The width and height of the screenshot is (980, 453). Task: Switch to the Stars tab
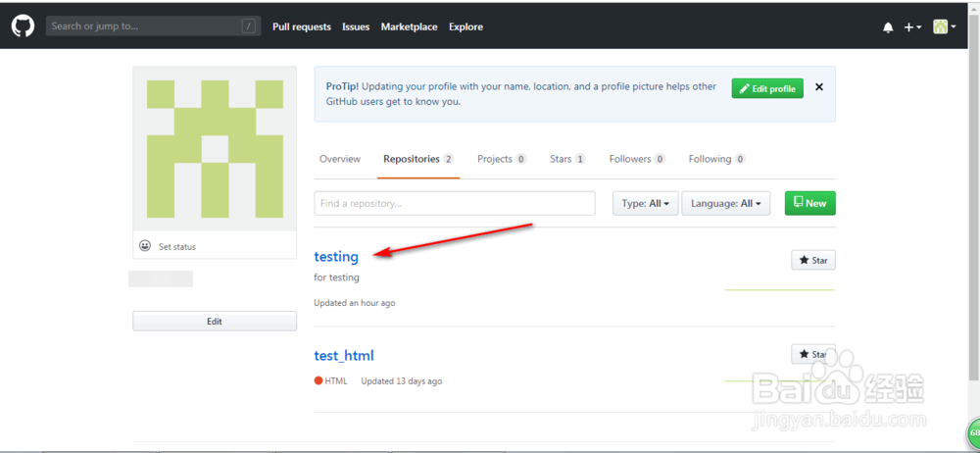click(x=567, y=159)
